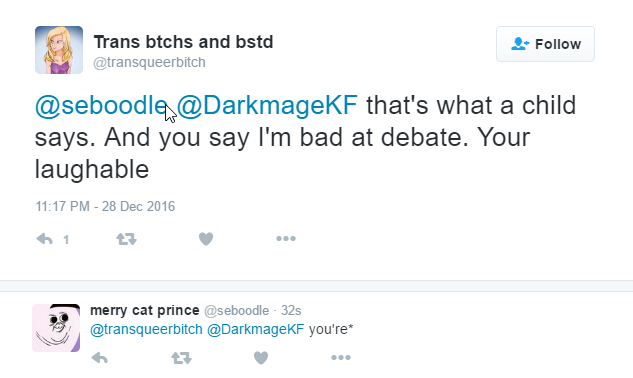Reply to merry cat prince's tweet
633x378 pixels.
tap(99, 357)
